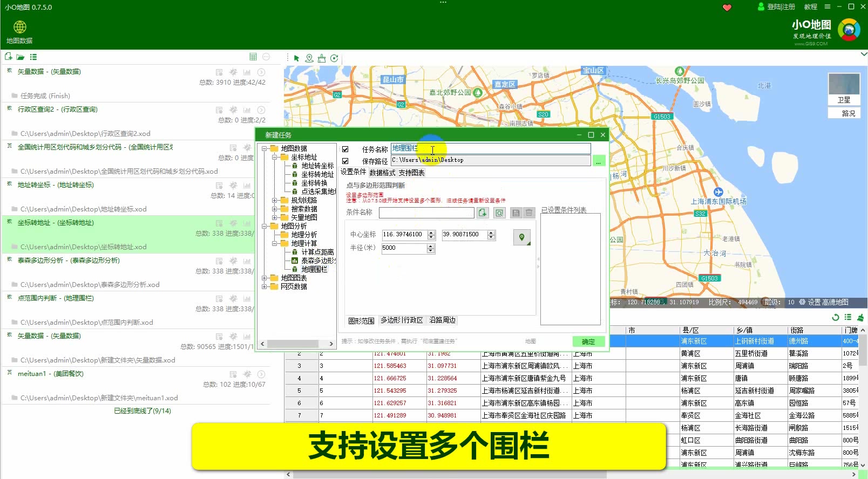Select the 设置条件 tab
Screen dimensions: 868x479
point(354,172)
